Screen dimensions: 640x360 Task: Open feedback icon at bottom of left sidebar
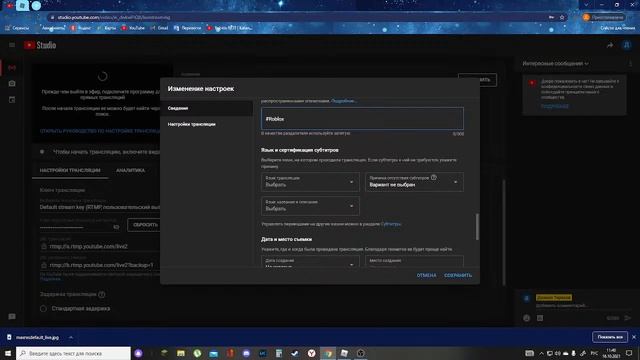coord(12,316)
